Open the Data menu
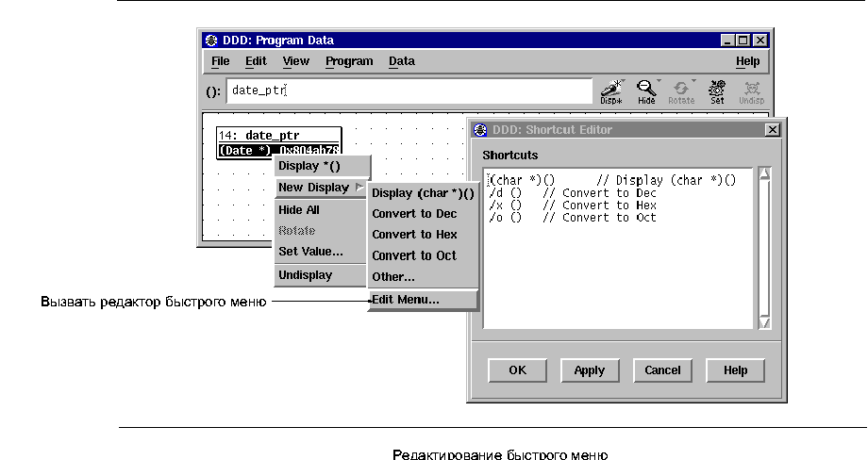Viewport: 868px width, 460px height. [401, 61]
